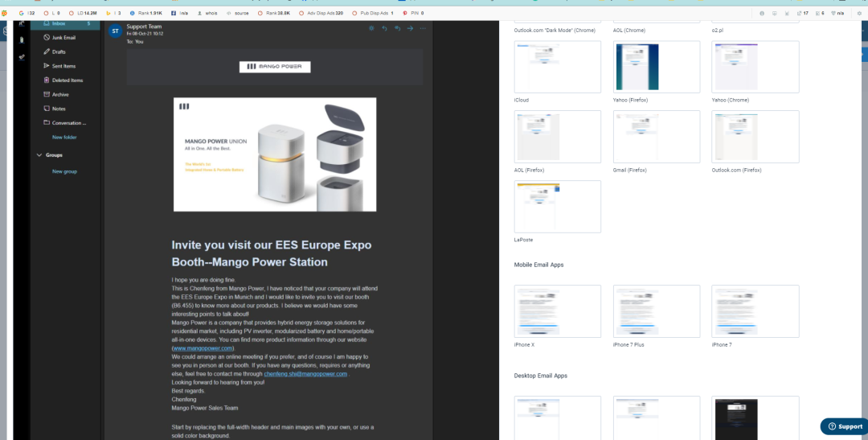Viewport: 868px width, 440px height.
Task: Click the Reply arrow icon
Action: (x=384, y=28)
